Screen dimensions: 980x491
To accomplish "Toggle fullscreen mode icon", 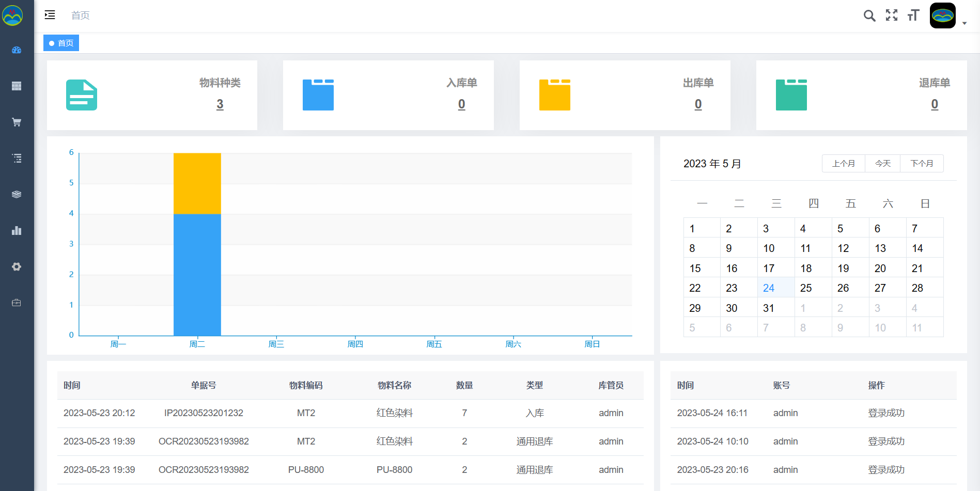I will pos(892,15).
